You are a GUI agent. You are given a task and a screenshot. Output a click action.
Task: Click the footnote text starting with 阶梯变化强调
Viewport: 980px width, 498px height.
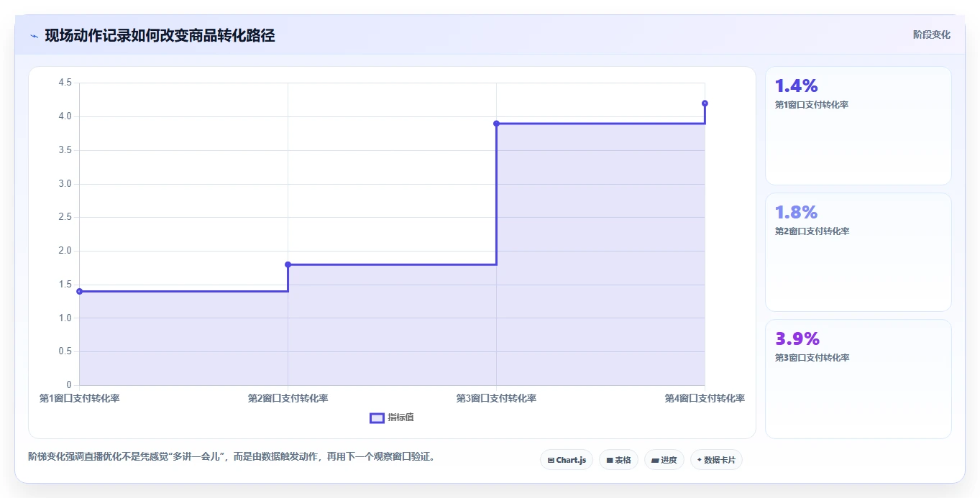point(231,456)
